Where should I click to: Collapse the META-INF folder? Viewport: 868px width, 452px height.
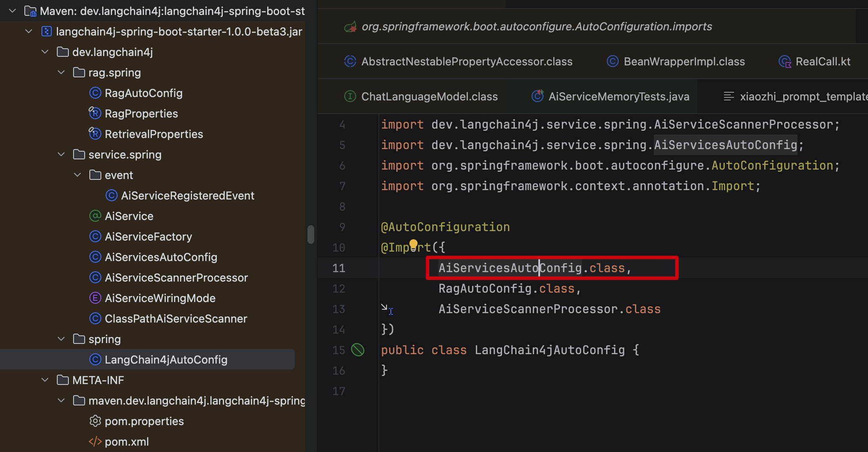click(x=45, y=380)
